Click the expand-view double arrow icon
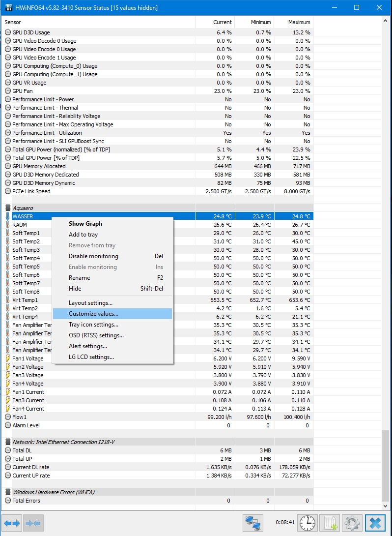Image resolution: width=392 pixels, height=536 pixels. pyautogui.click(x=12, y=523)
